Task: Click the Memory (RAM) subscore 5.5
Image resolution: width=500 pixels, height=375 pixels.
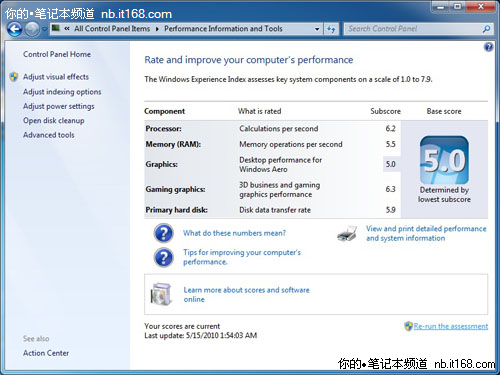Action: pyautogui.click(x=390, y=144)
